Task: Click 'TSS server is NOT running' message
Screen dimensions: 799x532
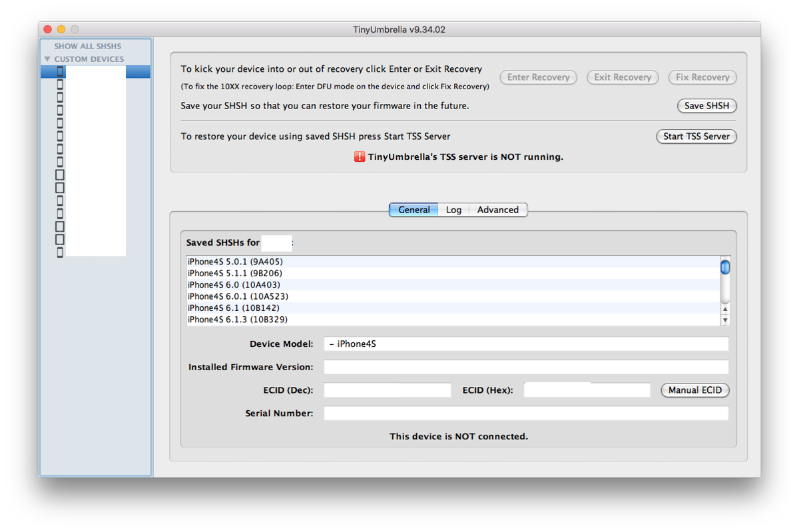Action: point(465,157)
